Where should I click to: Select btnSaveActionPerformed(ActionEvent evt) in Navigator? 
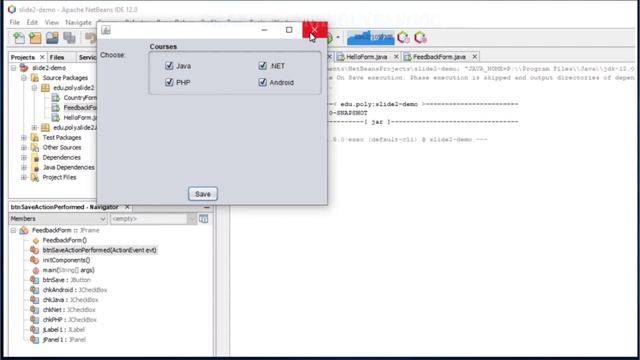(x=99, y=250)
